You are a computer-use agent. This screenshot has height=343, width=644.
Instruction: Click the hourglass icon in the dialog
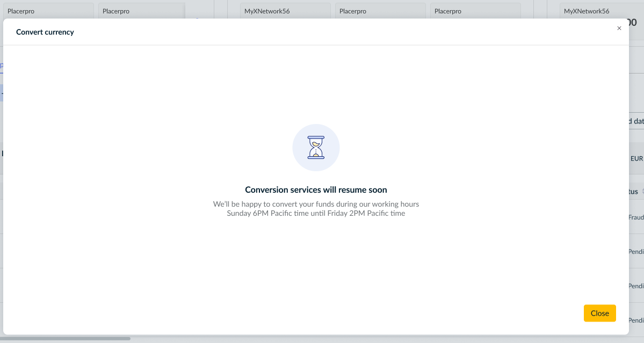point(316,148)
